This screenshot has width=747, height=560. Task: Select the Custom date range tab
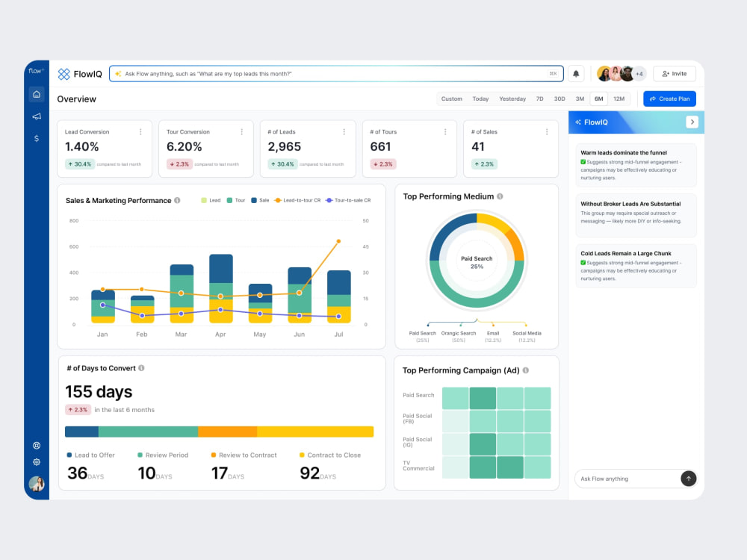pyautogui.click(x=452, y=99)
